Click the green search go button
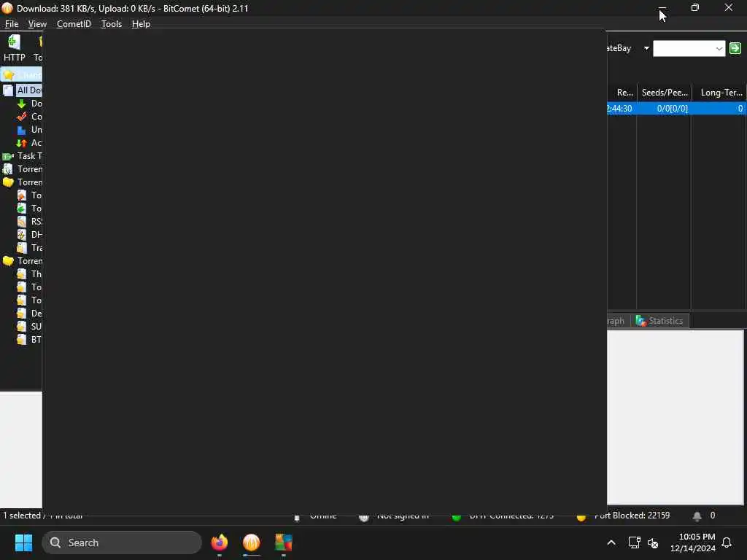 point(735,48)
